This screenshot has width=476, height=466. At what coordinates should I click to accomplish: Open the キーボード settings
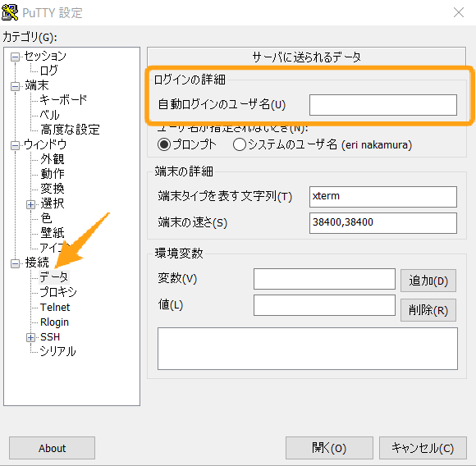click(x=63, y=99)
